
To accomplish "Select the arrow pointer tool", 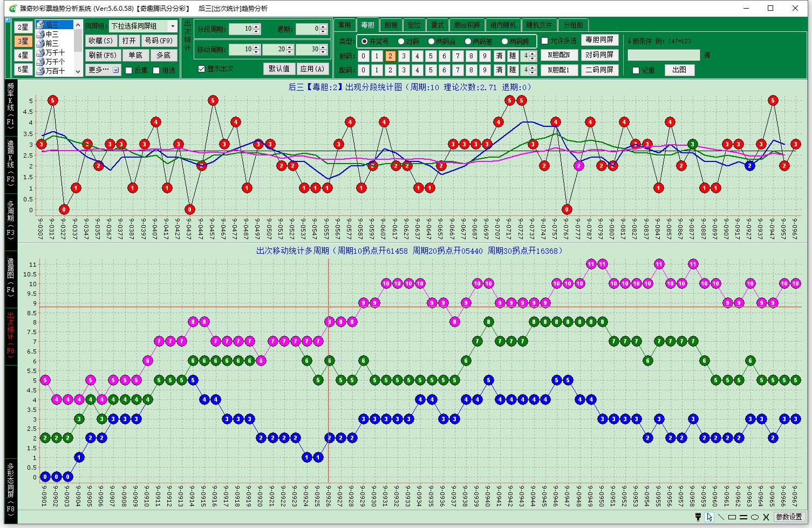I will (x=709, y=517).
